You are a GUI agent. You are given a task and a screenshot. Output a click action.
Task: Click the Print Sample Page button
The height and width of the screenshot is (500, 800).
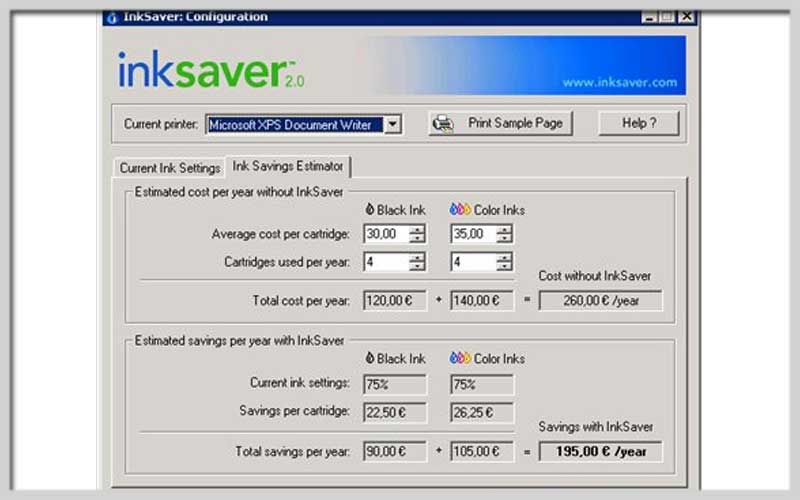500,123
